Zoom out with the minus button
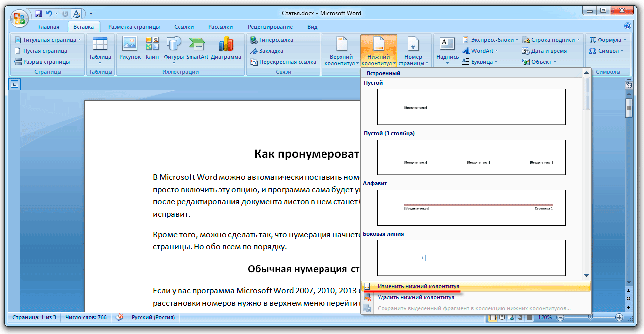Image resolution: width=644 pixels, height=334 pixels. [x=560, y=317]
